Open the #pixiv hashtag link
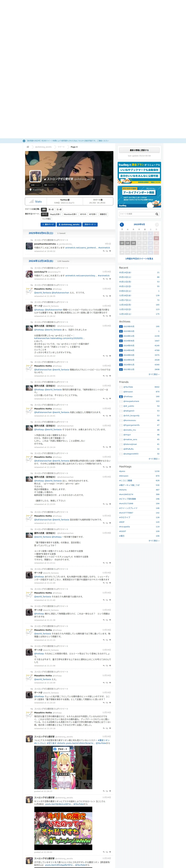 (122, 471)
